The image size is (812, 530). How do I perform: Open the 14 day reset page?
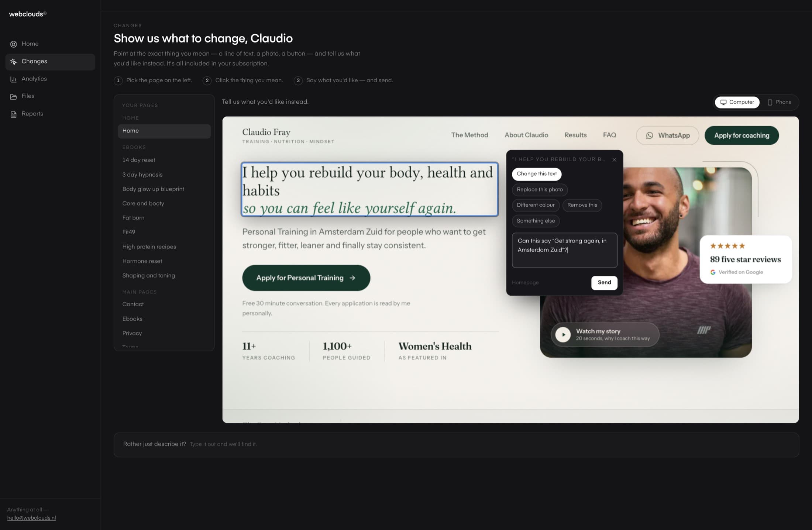164,160
